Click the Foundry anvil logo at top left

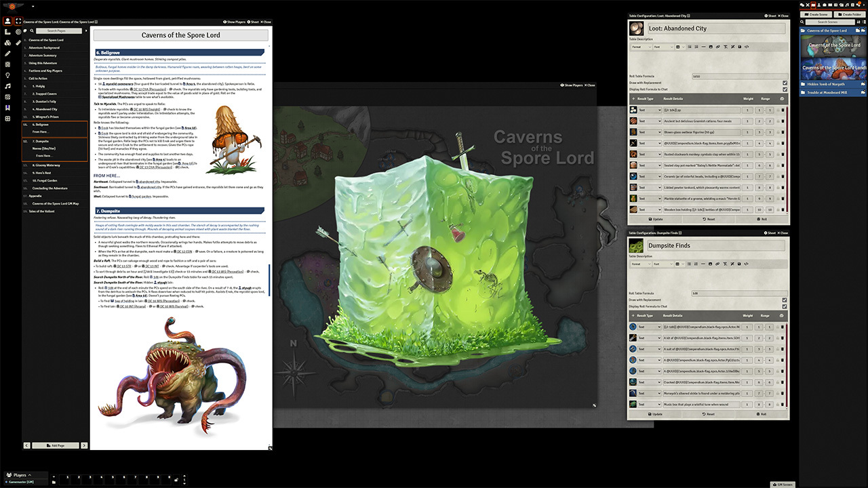pos(11,5)
